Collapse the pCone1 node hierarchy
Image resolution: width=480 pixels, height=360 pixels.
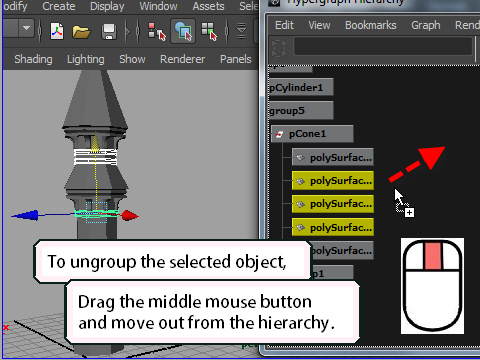click(x=279, y=134)
